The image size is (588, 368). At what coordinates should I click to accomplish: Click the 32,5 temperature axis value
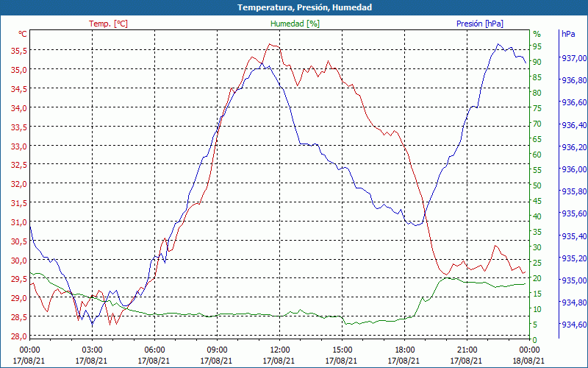click(18, 165)
